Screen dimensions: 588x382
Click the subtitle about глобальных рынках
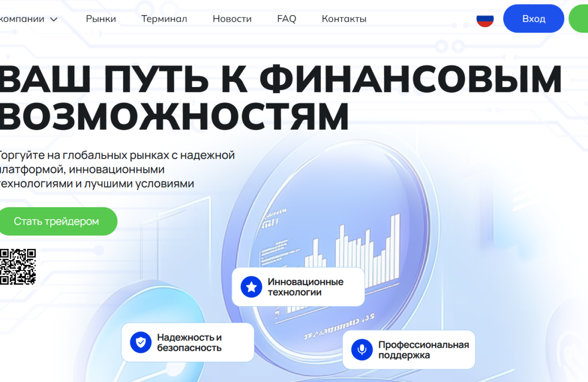point(117,169)
